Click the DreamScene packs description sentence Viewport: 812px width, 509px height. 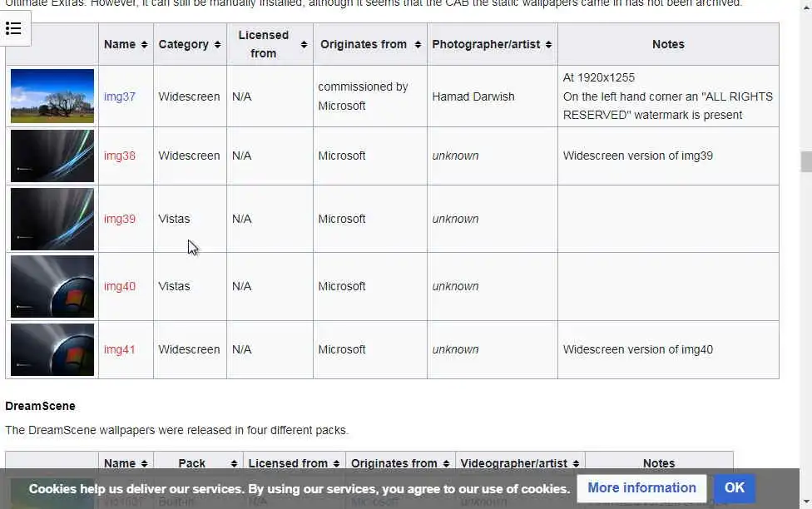[x=176, y=430]
